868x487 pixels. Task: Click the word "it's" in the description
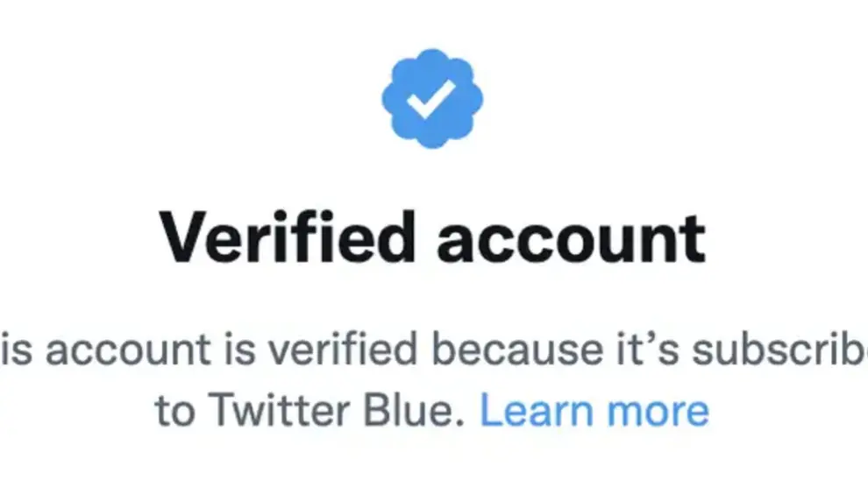[633, 351]
